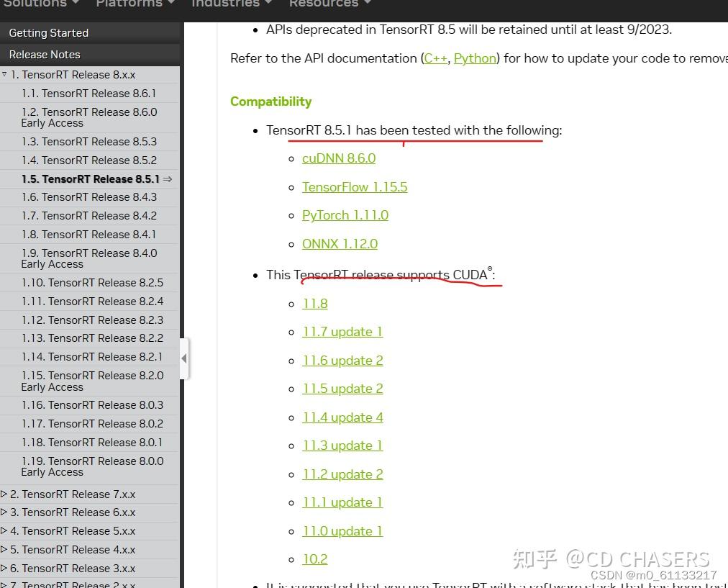
Task: Open the Resources dropdown menu
Action: (x=324, y=4)
